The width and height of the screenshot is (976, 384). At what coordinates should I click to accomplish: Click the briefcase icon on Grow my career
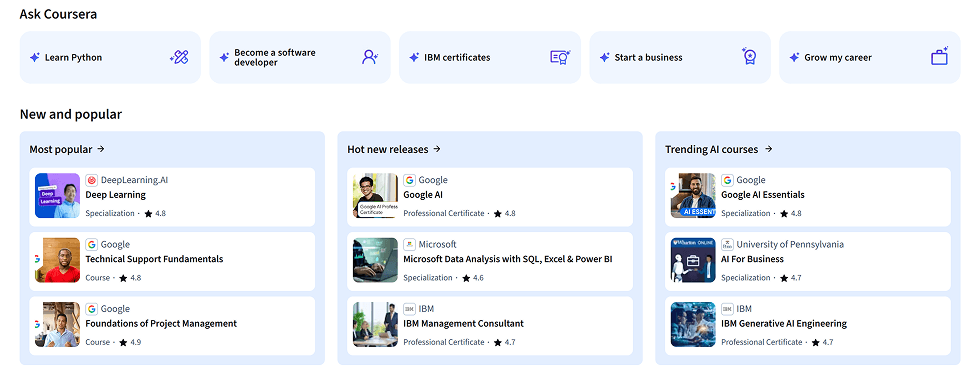pos(939,57)
